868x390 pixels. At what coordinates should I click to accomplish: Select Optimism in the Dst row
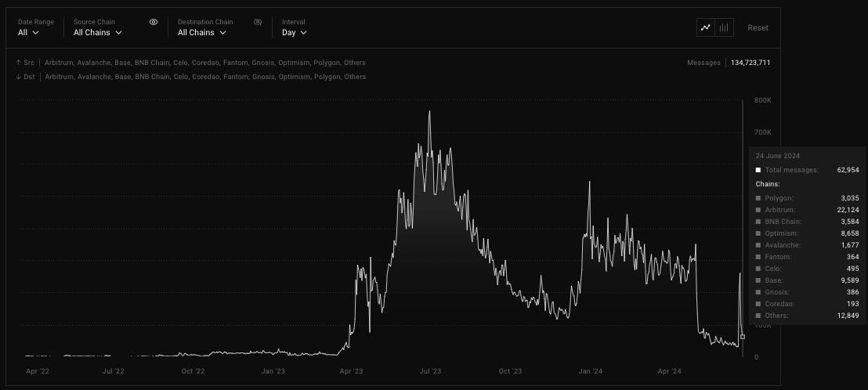coord(295,77)
